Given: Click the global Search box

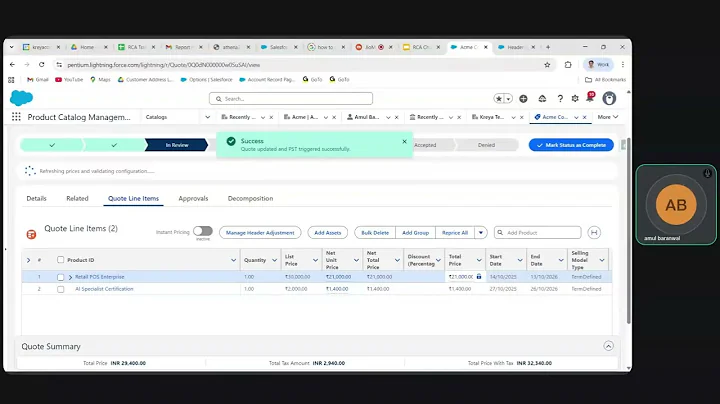Looking at the screenshot, I should click(x=291, y=98).
